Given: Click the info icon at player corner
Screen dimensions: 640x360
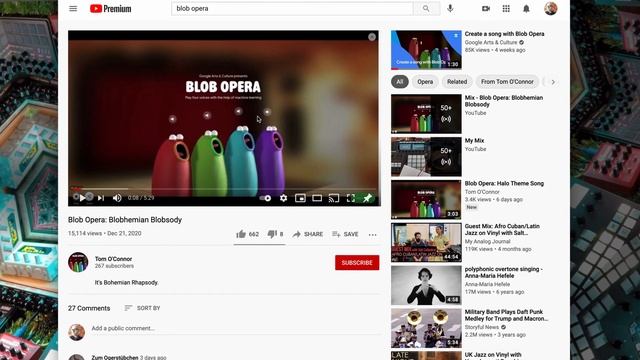Looking at the screenshot, I should pyautogui.click(x=372, y=37).
